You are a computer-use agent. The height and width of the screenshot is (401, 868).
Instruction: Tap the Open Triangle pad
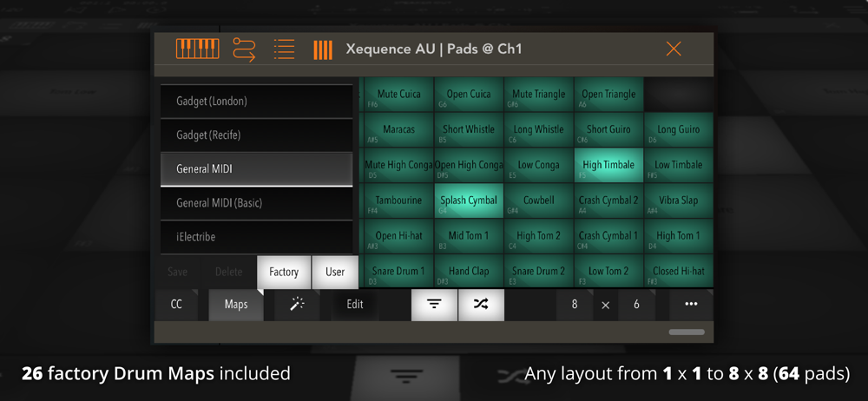[608, 94]
